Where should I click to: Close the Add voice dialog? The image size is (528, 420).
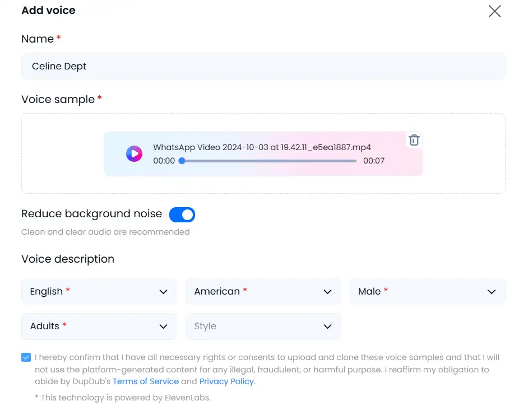(x=495, y=11)
